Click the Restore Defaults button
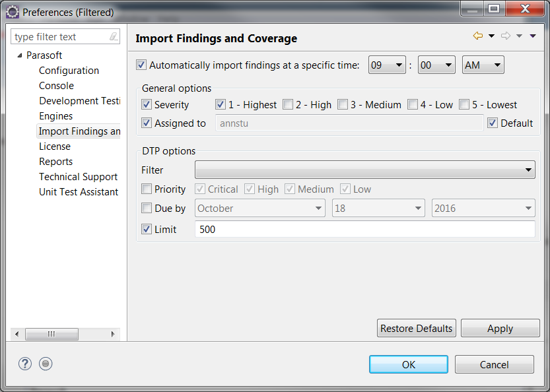 417,328
